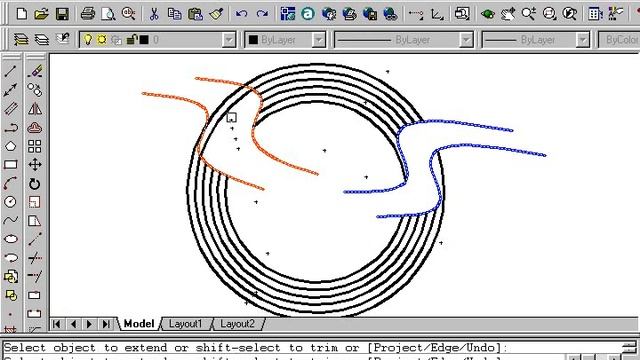Create a new drawing with the New icon
Image resolution: width=640 pixels, height=360 pixels.
22,14
